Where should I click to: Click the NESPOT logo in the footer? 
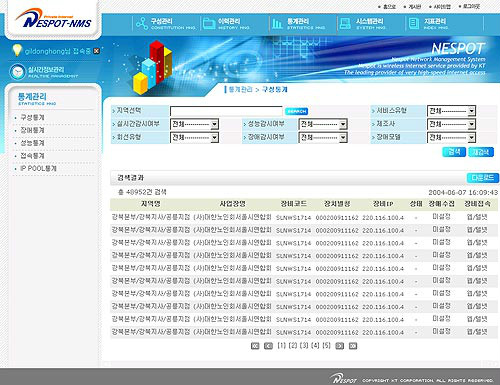tap(344, 379)
